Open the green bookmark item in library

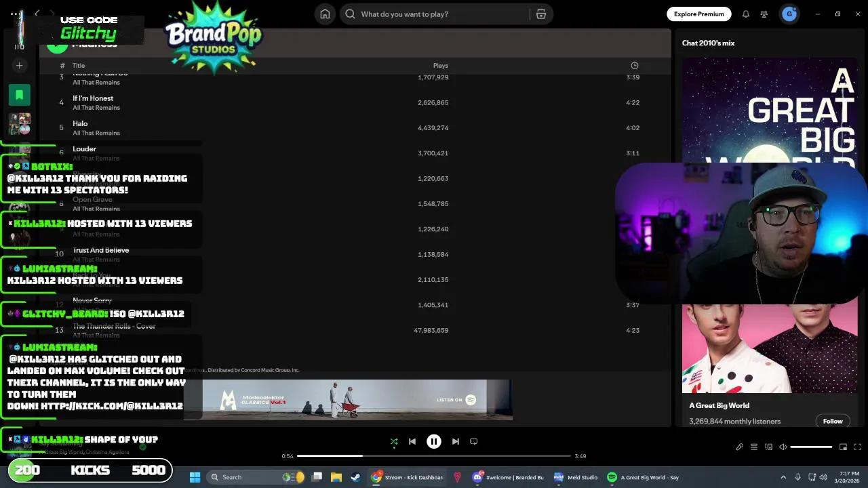pos(19,96)
